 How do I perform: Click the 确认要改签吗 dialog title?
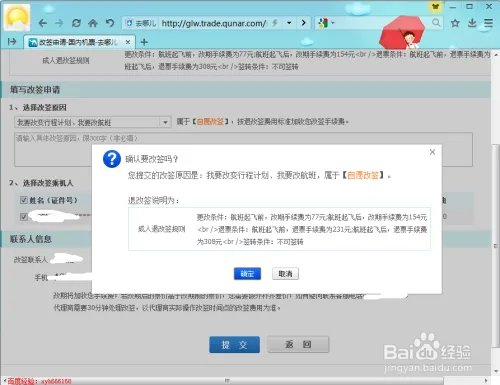tap(152, 159)
